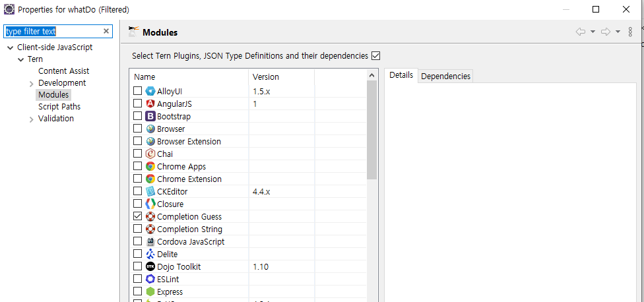Image resolution: width=644 pixels, height=302 pixels.
Task: Check the Browser Extension checkbox
Action: click(x=138, y=140)
